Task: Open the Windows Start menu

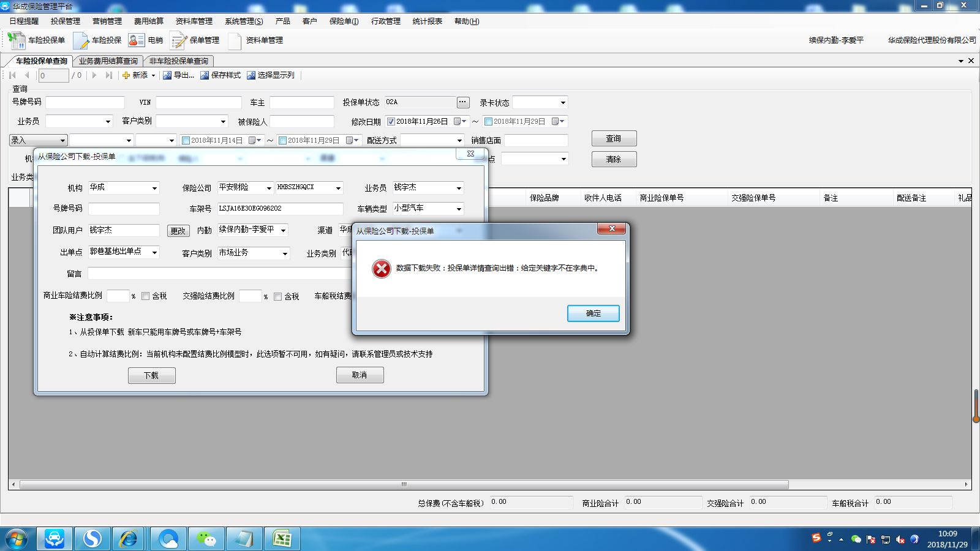Action: click(x=17, y=539)
